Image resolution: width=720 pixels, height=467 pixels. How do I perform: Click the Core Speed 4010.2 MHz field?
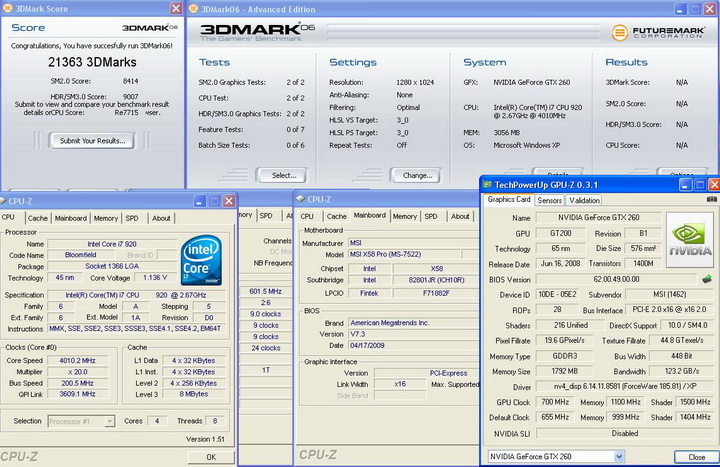point(77,361)
